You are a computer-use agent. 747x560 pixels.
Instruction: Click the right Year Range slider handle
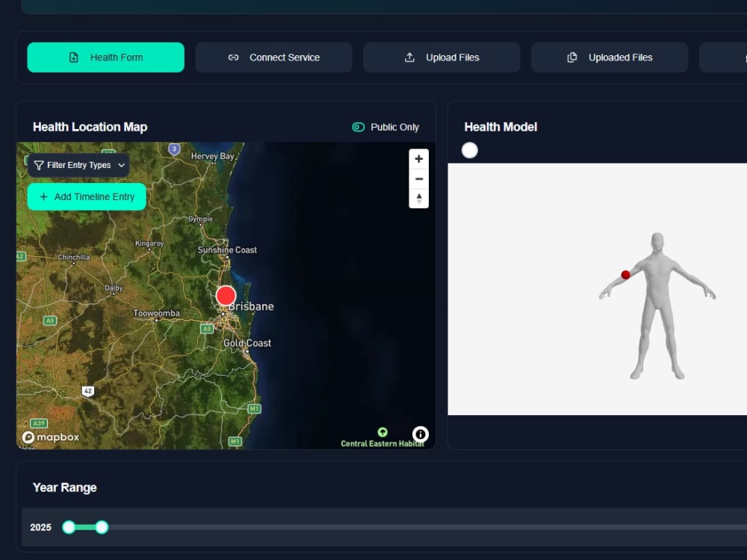102,527
